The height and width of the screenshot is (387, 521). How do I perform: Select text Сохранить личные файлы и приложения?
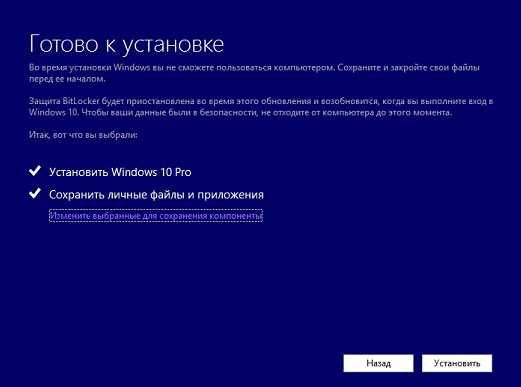(x=156, y=195)
